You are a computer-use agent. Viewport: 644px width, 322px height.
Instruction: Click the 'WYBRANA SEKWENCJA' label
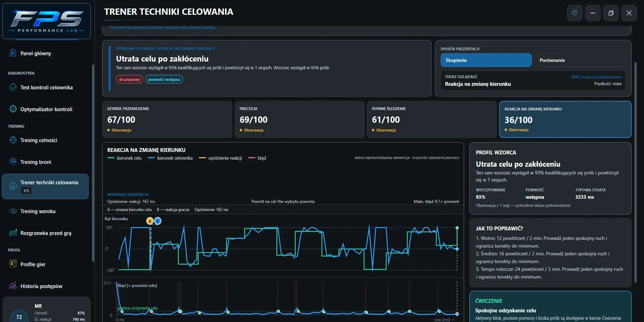[x=128, y=195]
